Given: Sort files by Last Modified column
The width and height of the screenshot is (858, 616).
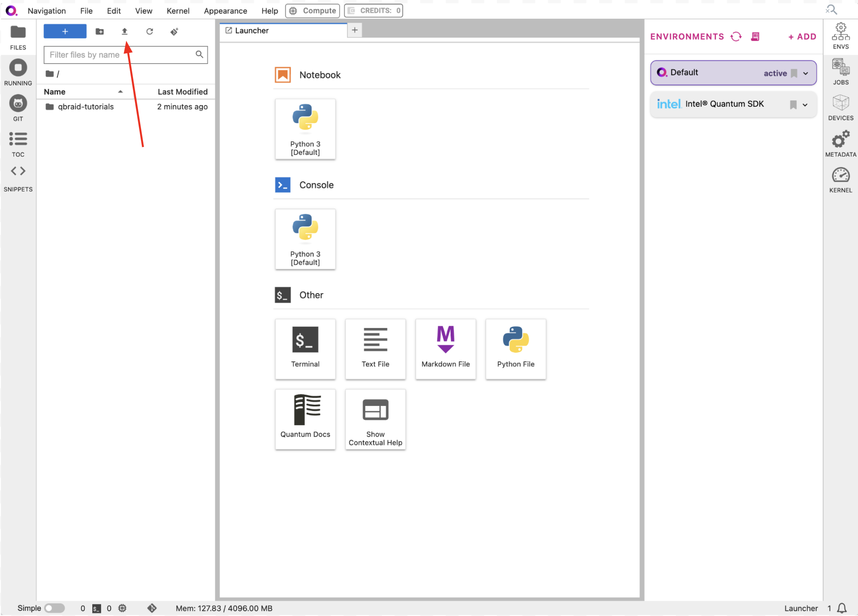Looking at the screenshot, I should tap(183, 92).
